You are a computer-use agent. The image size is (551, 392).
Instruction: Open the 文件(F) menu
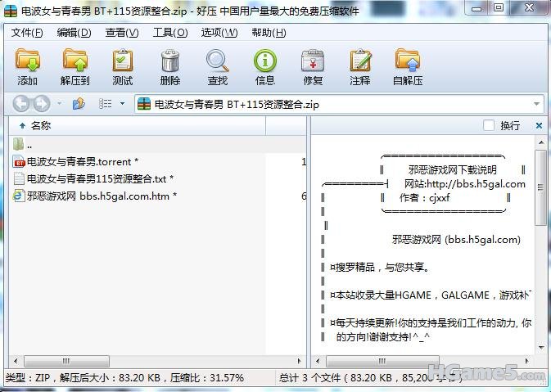click(27, 33)
